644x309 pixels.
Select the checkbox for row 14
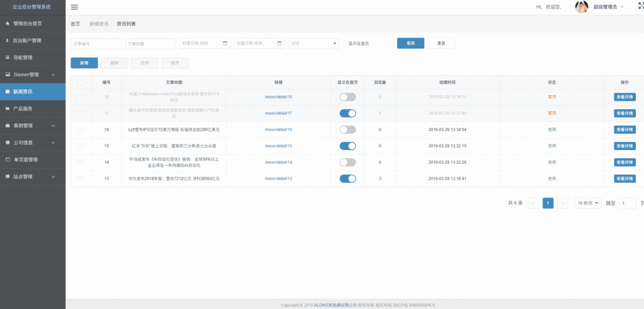[80, 163]
